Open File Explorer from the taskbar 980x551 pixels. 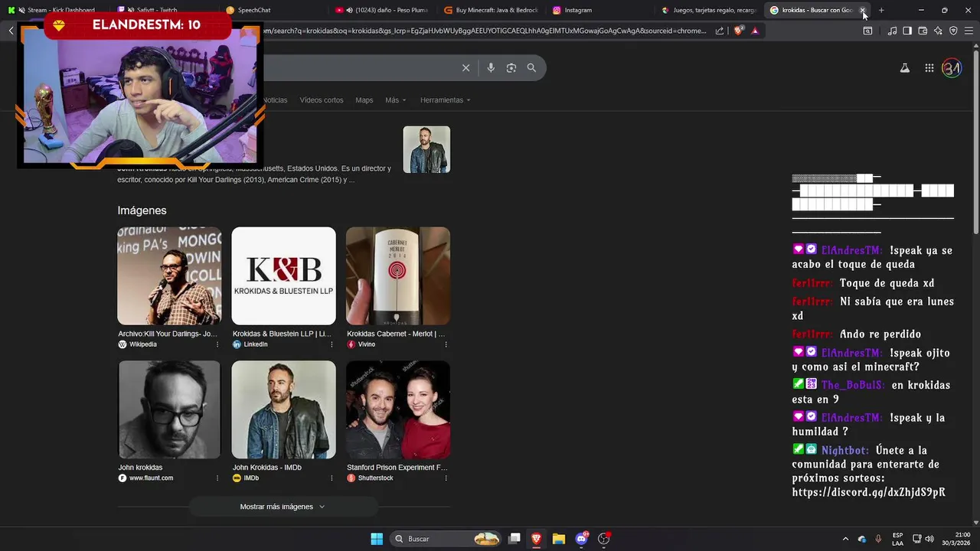[x=559, y=539]
